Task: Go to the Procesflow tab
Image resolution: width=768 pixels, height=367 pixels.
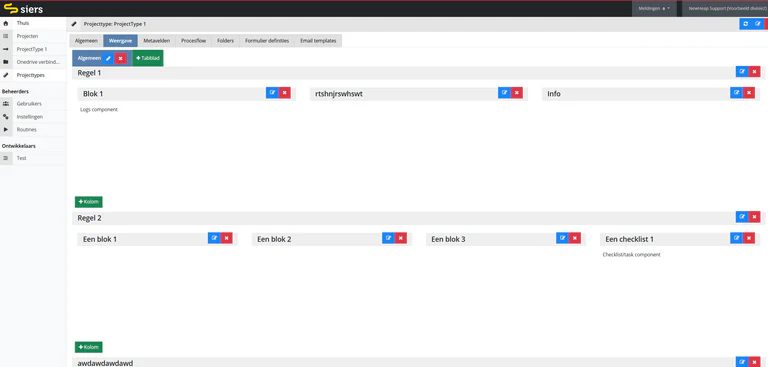Action: tap(193, 41)
